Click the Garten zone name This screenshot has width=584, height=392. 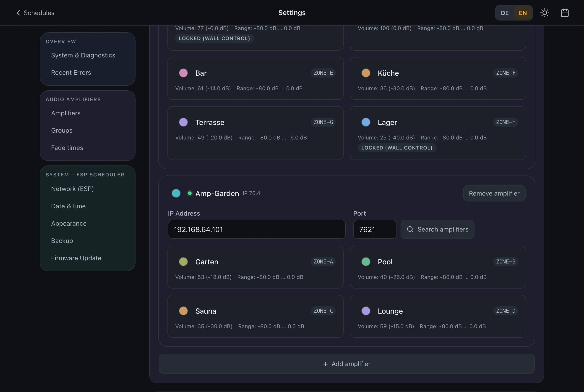point(207,262)
